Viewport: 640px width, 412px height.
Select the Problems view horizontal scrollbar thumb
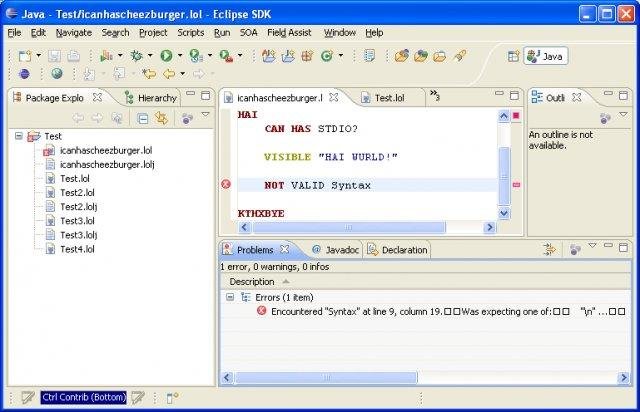326,377
